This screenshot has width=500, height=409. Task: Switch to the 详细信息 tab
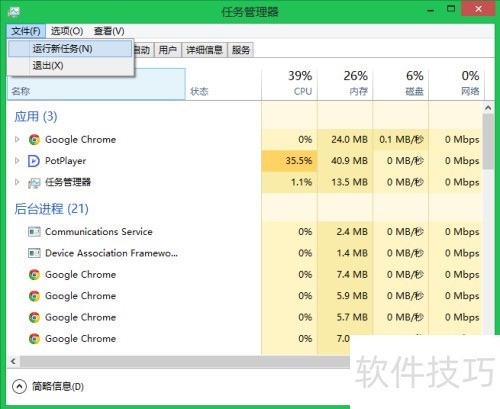tap(204, 50)
